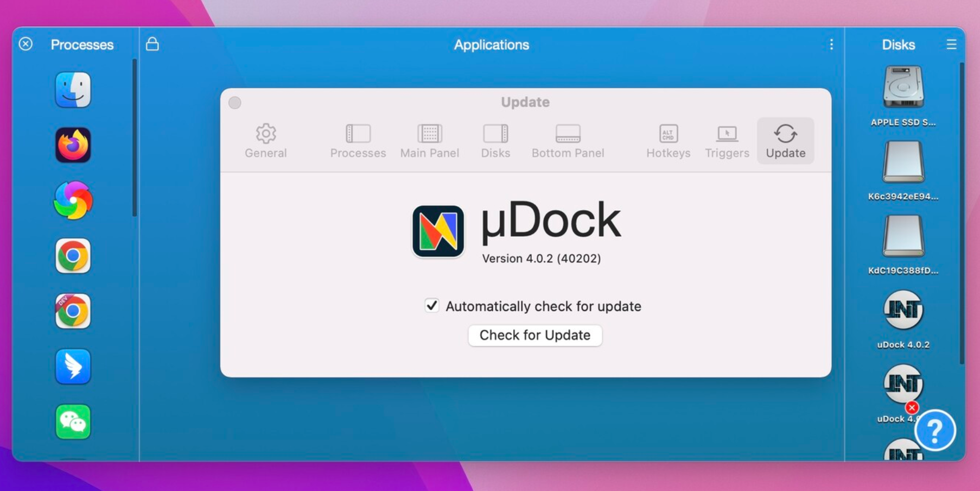Select the Firefox Nightly process icon
Image resolution: width=980 pixels, height=491 pixels.
tap(73, 200)
